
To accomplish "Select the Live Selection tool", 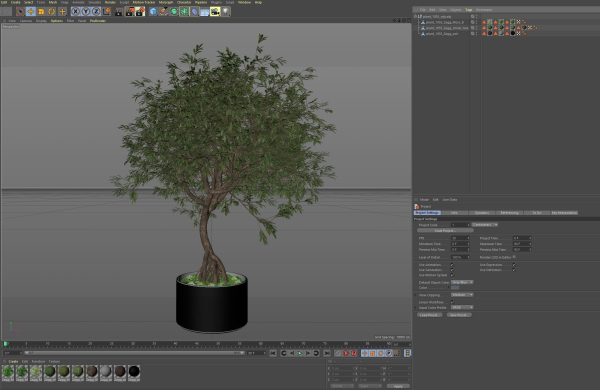I will (21, 11).
